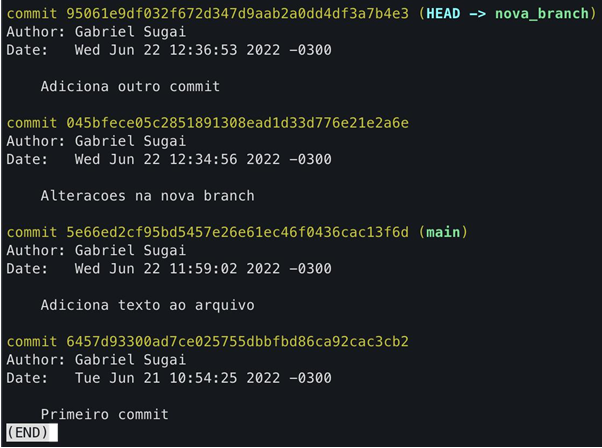Click the author line of Primeiro commit
The width and height of the screenshot is (602, 448).
pyautogui.click(x=96, y=360)
